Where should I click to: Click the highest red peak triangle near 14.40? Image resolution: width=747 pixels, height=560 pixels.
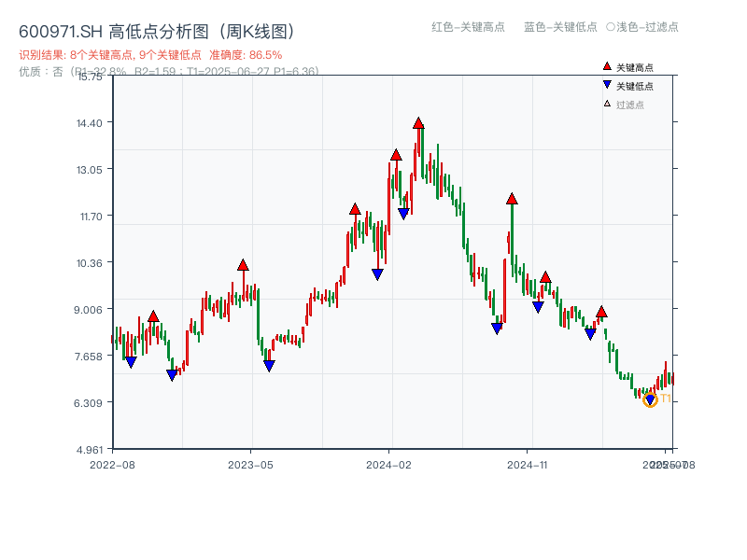tap(418, 123)
